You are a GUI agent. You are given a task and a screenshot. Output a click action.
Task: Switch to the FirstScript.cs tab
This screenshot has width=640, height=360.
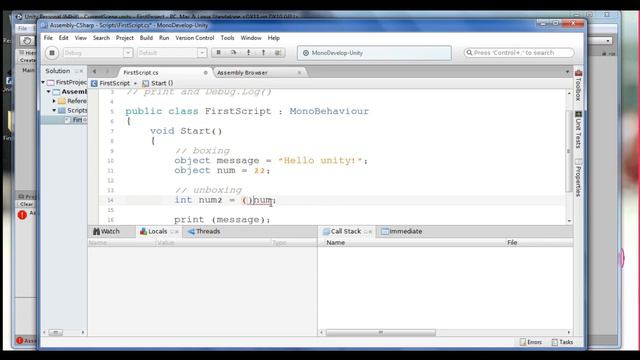(163, 72)
